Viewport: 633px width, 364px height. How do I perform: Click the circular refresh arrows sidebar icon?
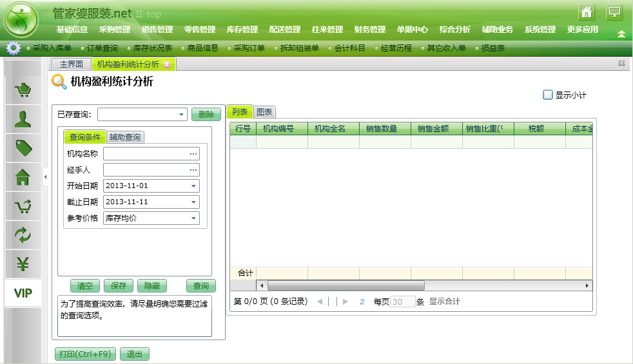tap(23, 235)
